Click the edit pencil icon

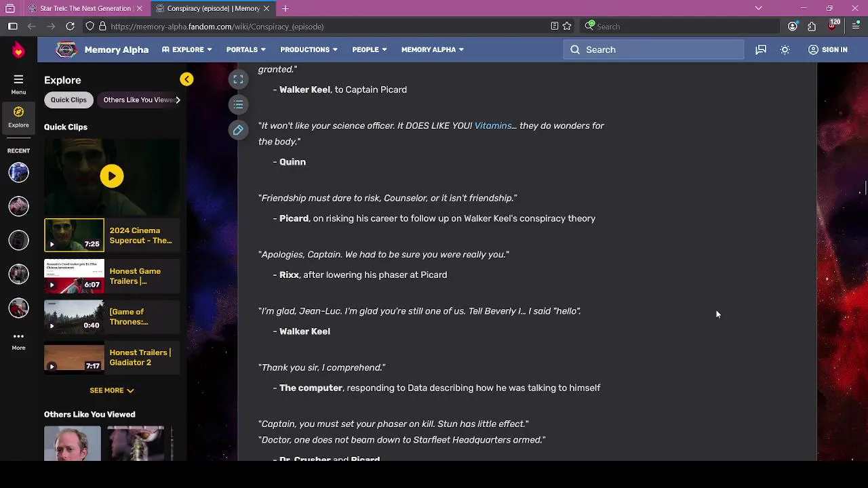coord(238,130)
